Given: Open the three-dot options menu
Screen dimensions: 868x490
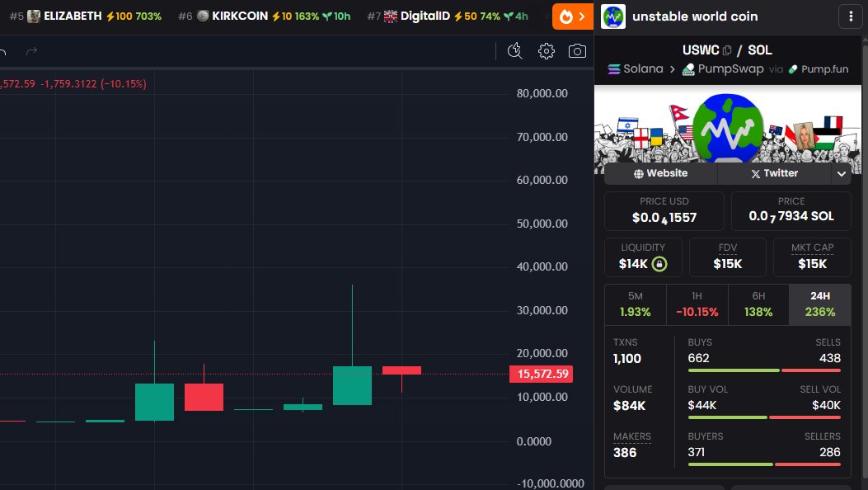Looking at the screenshot, I should (851, 16).
